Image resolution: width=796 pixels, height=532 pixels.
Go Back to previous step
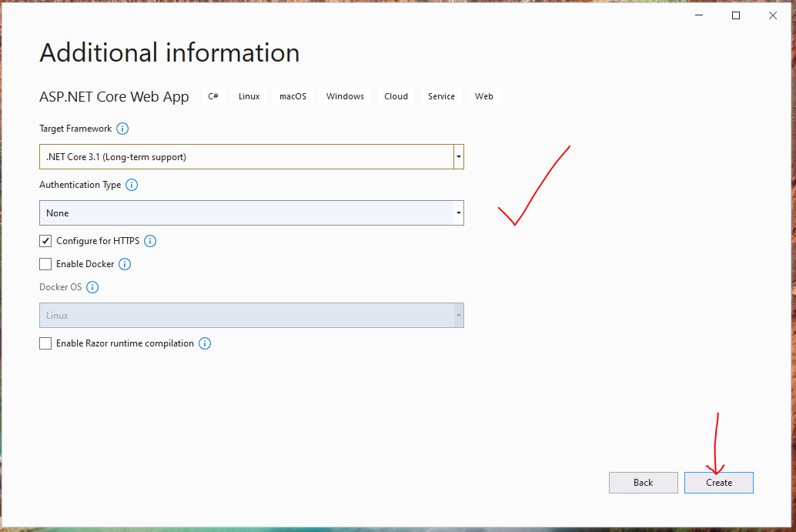pyautogui.click(x=644, y=483)
